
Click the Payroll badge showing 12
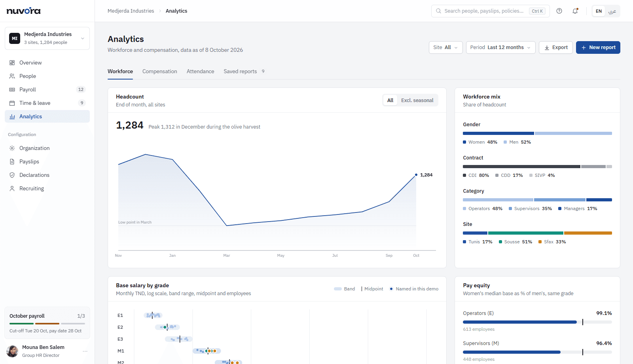(x=81, y=89)
